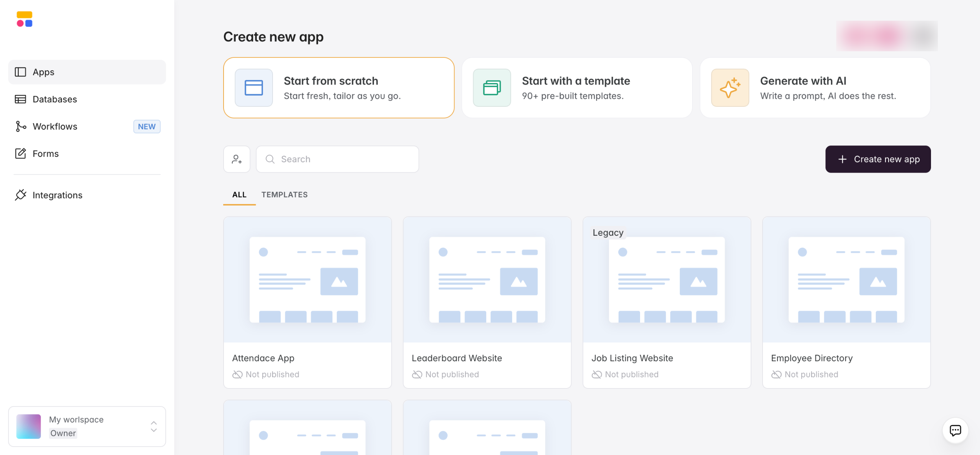Click the add user invite icon button

pos(237,159)
